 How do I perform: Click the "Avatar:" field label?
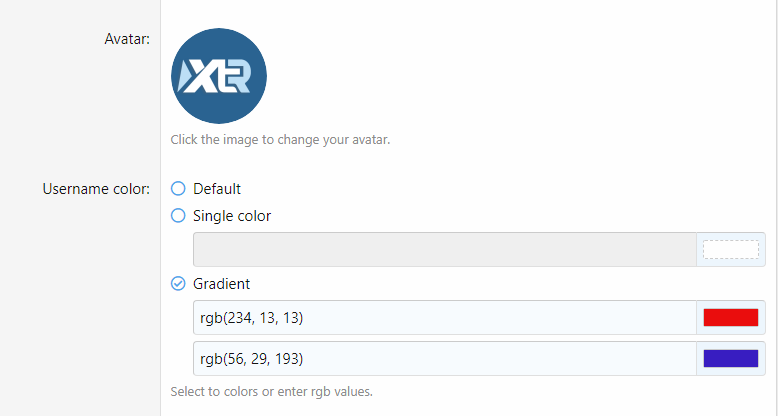coord(127,39)
